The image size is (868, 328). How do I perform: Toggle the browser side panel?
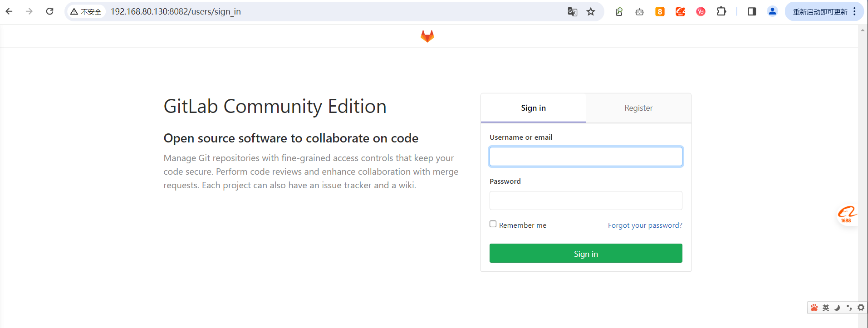(x=752, y=12)
